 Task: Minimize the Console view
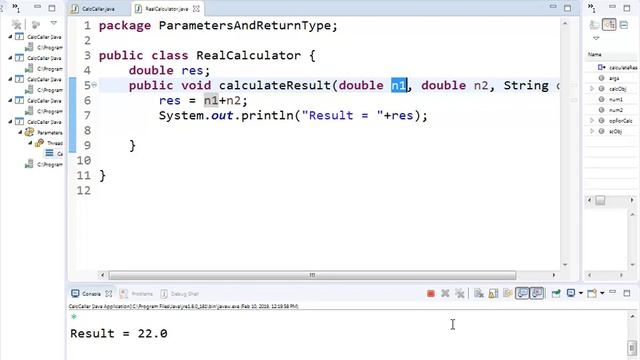tap(612, 292)
